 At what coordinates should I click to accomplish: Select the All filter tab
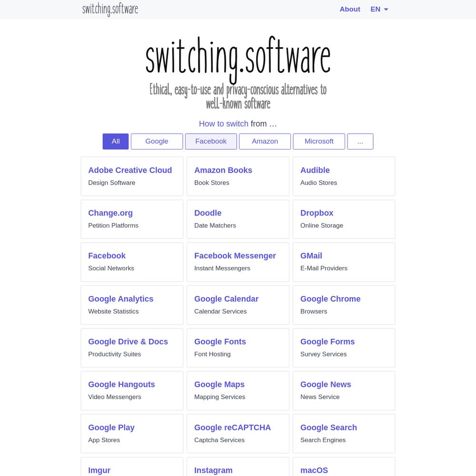[x=115, y=141]
